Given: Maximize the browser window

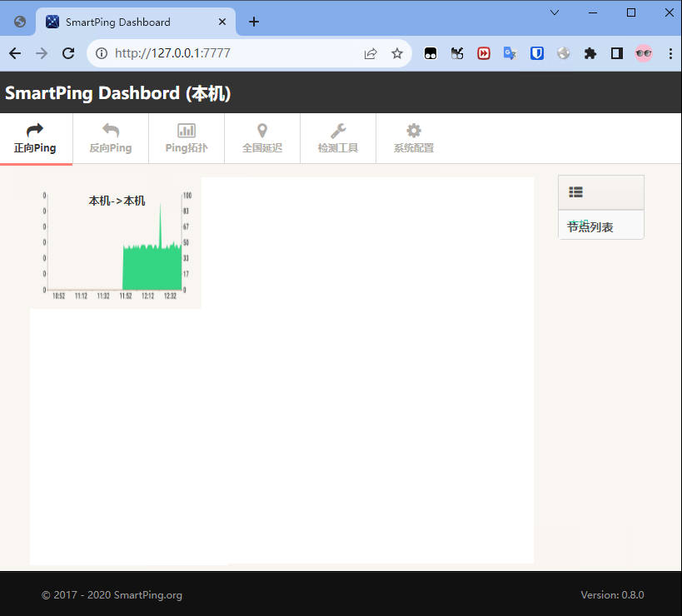Looking at the screenshot, I should 630,12.
